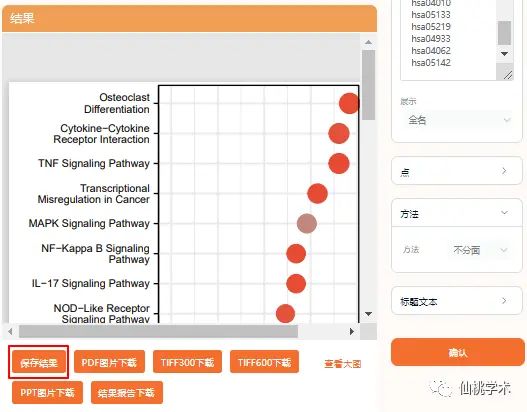Expand the 点 settings panel
This screenshot has width=527, height=412.
(457, 171)
